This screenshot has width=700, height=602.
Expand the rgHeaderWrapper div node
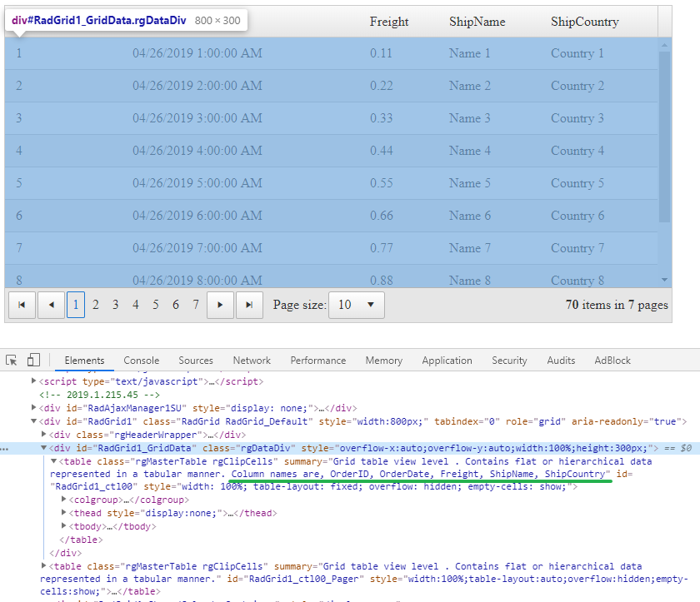click(x=44, y=435)
